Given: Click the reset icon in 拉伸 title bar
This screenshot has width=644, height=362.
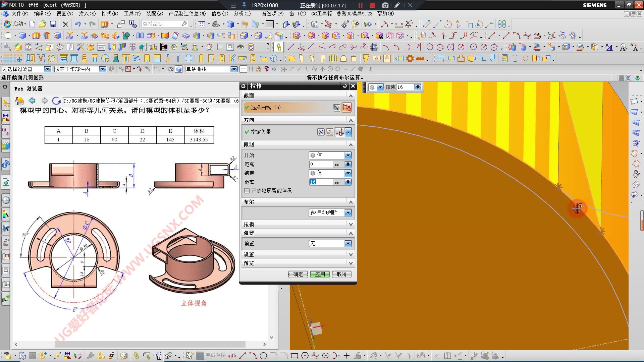Looking at the screenshot, I should (x=345, y=86).
